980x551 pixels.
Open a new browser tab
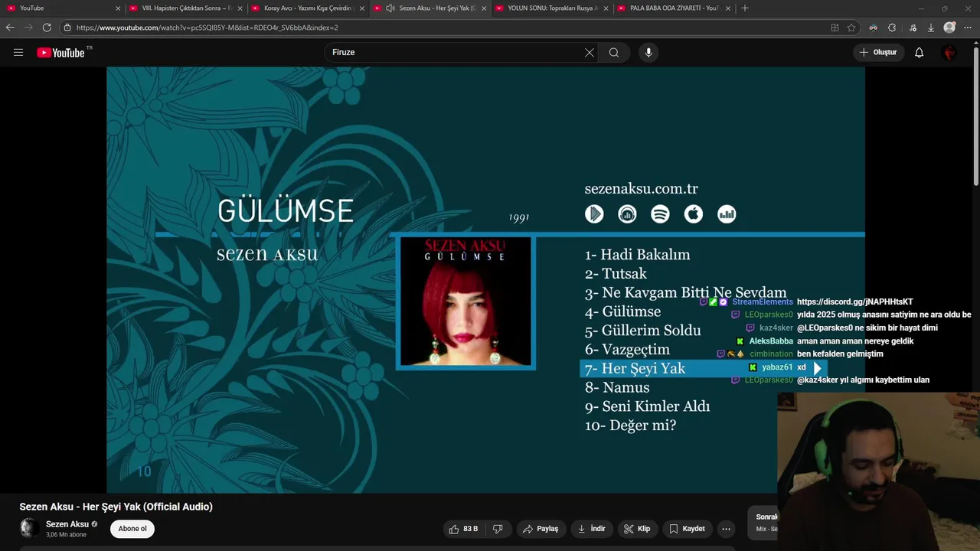[745, 8]
